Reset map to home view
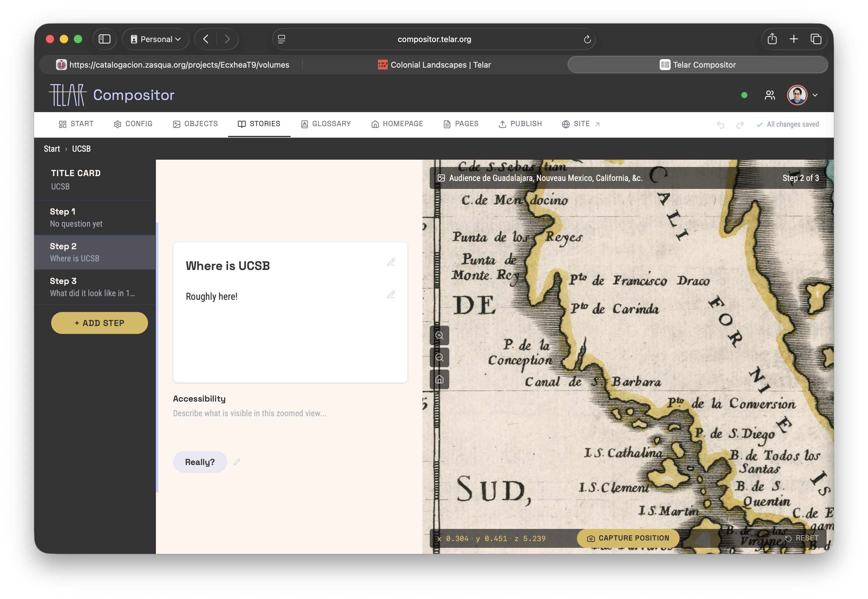Viewport: 868px width, 599px height. (x=439, y=379)
